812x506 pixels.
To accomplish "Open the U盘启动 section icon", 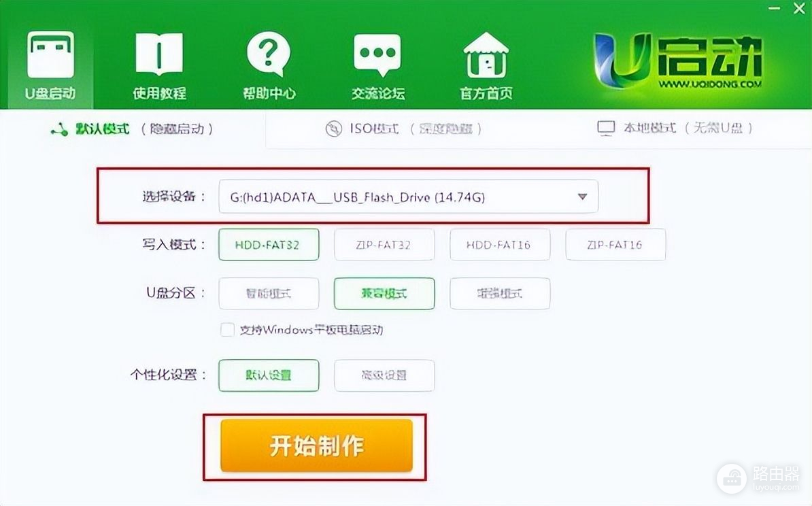I will 50,54.
